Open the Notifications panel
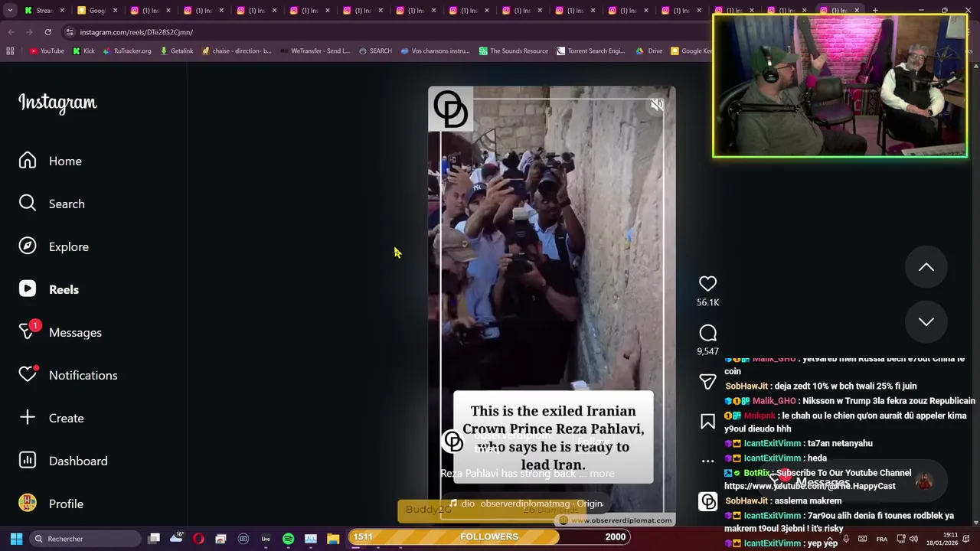 [x=83, y=375]
